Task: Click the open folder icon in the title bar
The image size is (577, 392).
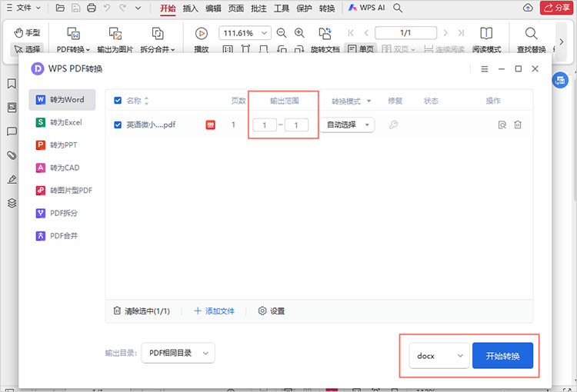Action: click(60, 8)
